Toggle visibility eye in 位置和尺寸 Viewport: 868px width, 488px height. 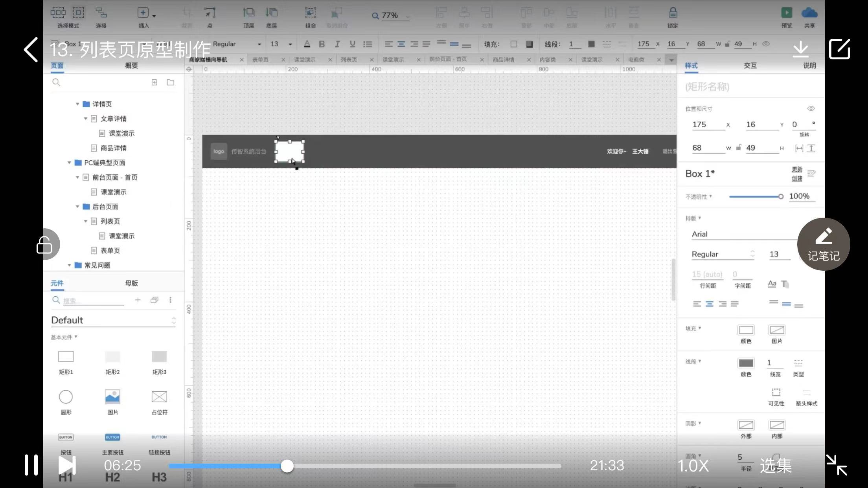811,108
